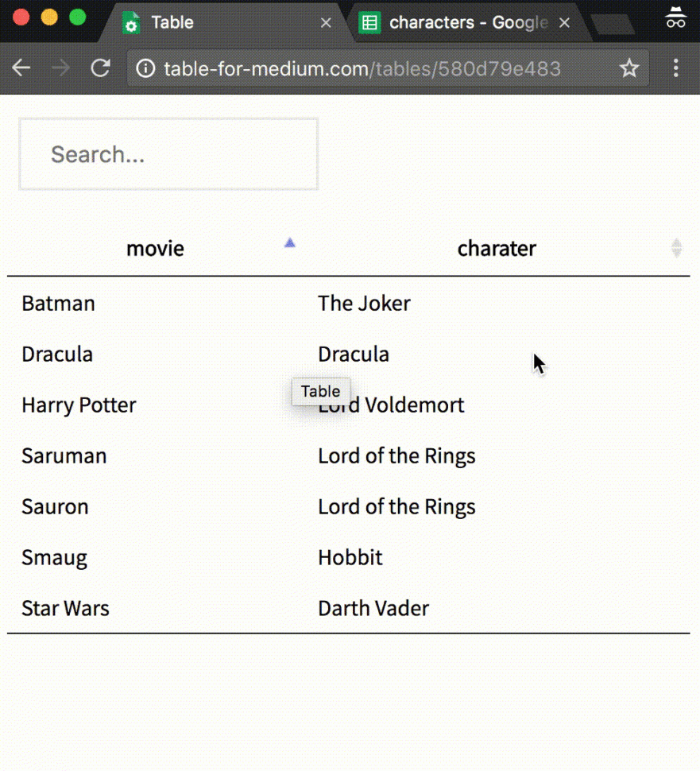Viewport: 700px width, 771px height.
Task: Collapse the sort direction control on charater
Action: coord(676,248)
